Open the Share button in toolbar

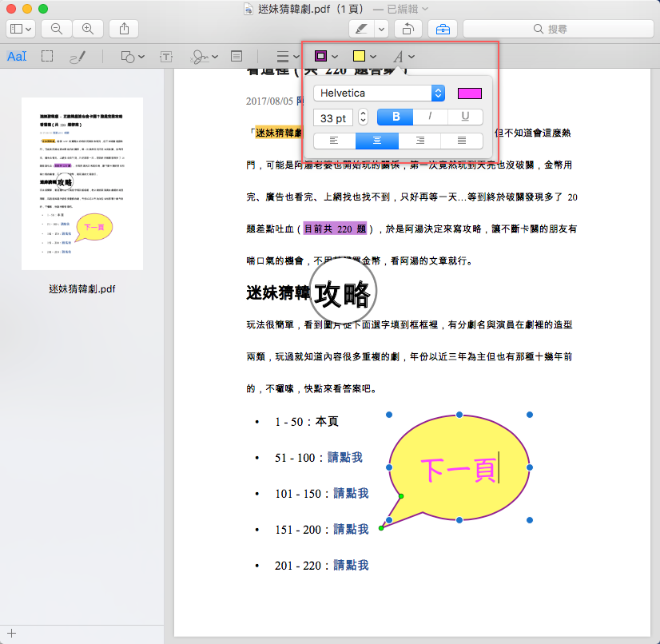click(124, 29)
